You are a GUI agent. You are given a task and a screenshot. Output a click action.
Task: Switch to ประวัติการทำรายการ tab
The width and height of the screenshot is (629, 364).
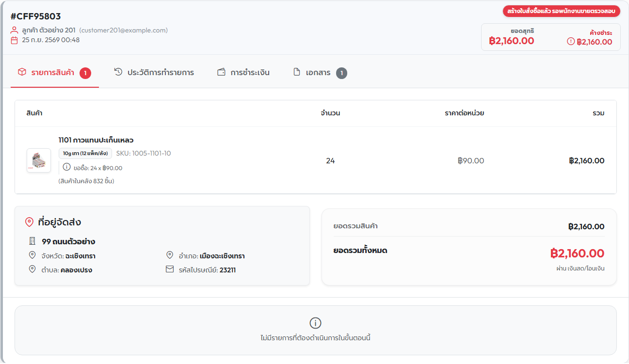(x=154, y=73)
